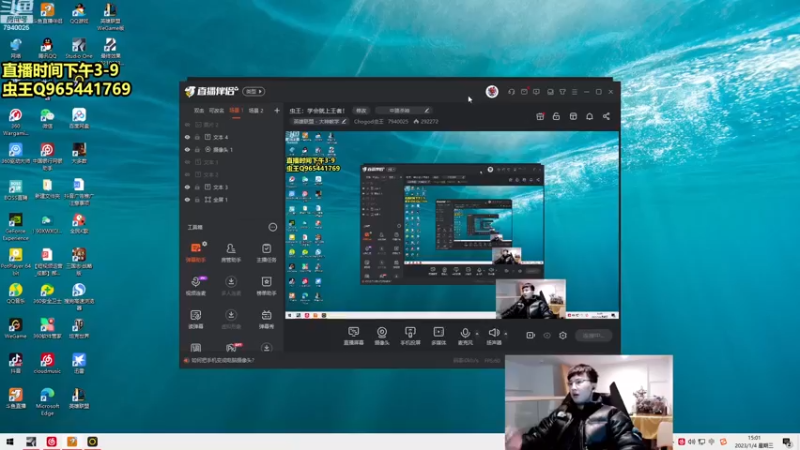Open the mail messages icon
The width and height of the screenshot is (800, 450).
(x=524, y=92)
